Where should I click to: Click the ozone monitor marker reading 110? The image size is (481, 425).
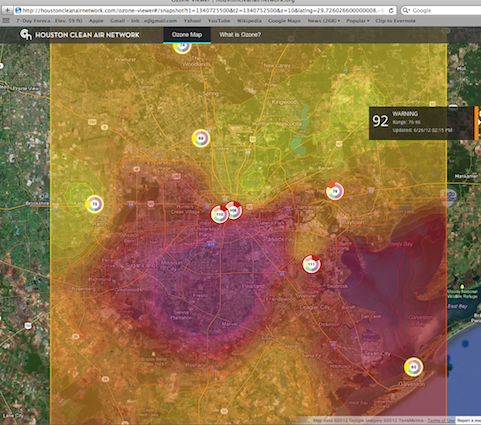pyautogui.click(x=219, y=214)
